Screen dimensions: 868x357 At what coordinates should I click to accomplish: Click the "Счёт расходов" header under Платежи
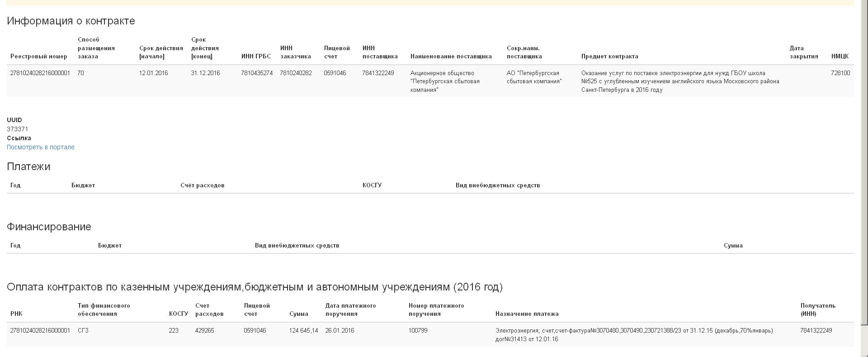[x=202, y=186]
